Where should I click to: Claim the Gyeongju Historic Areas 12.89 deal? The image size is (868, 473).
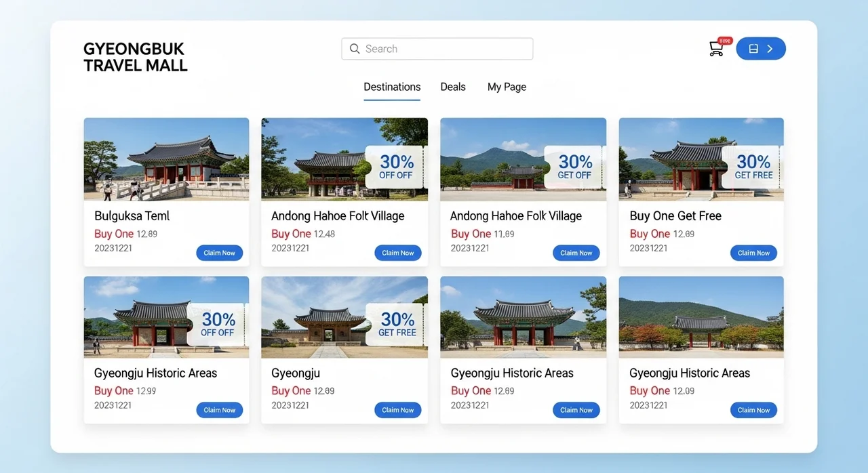[x=576, y=410]
